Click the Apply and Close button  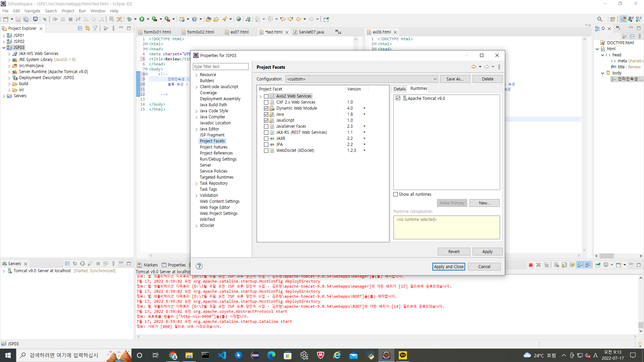448,266
